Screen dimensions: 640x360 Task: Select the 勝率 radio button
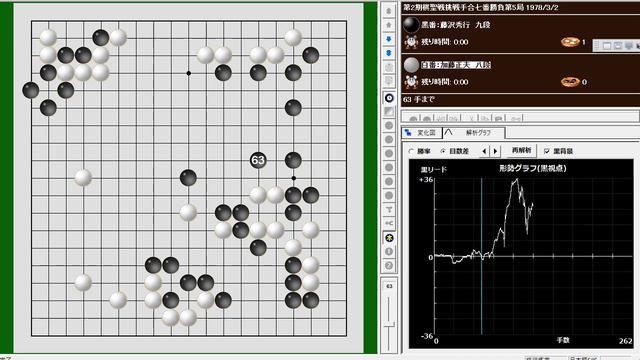411,151
